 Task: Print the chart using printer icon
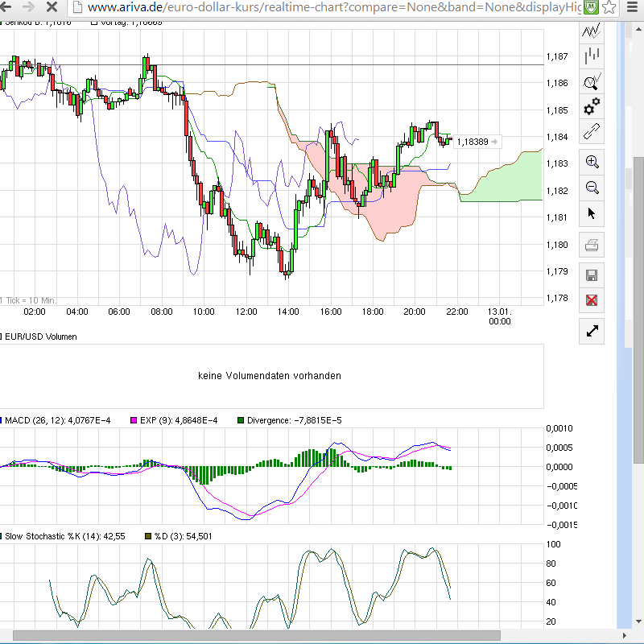(x=592, y=245)
